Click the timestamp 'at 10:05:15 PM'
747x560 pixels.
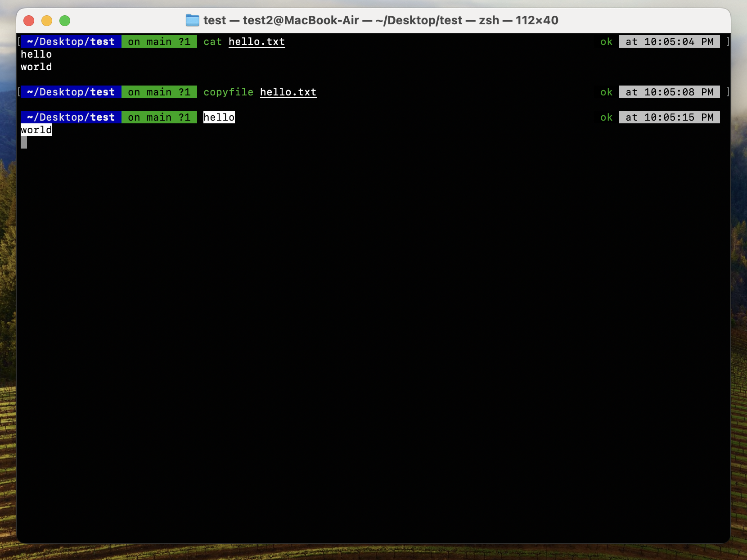[670, 117]
